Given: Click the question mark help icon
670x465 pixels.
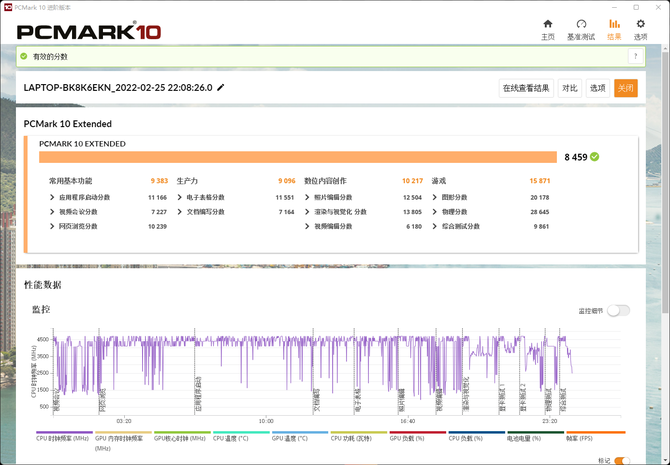Looking at the screenshot, I should (x=634, y=57).
